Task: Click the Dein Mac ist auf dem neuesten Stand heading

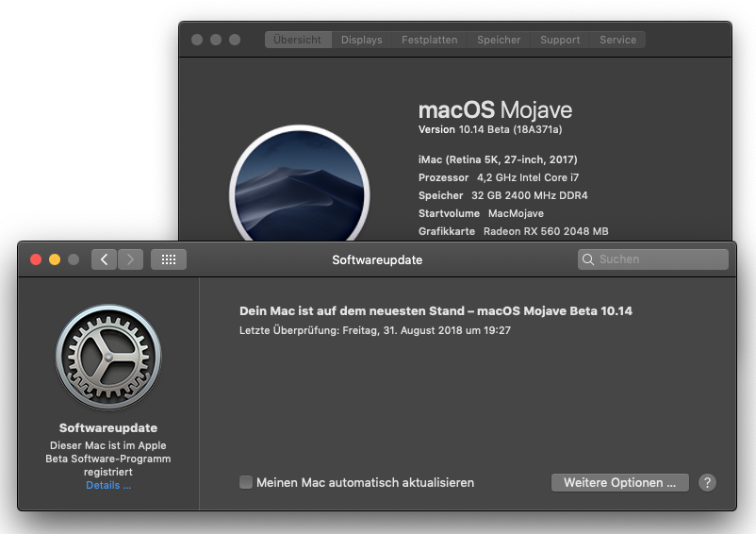Action: pyautogui.click(x=436, y=310)
